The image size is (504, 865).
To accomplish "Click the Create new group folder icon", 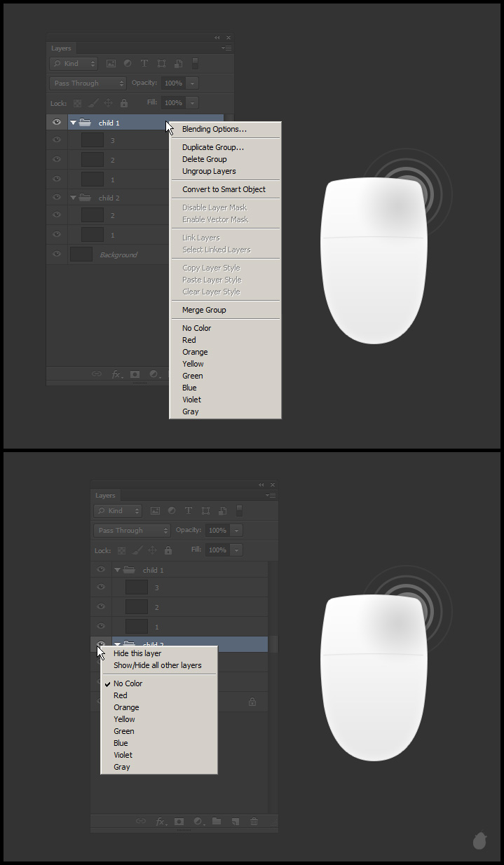I will 217,821.
